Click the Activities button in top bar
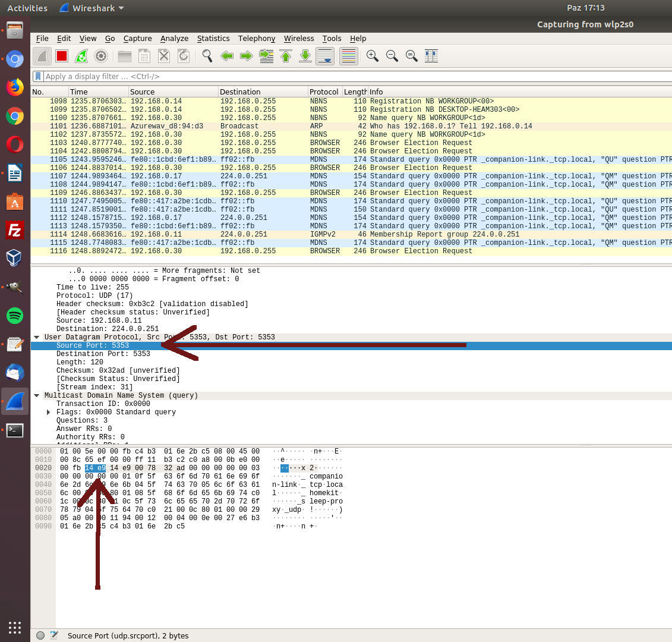 point(27,8)
